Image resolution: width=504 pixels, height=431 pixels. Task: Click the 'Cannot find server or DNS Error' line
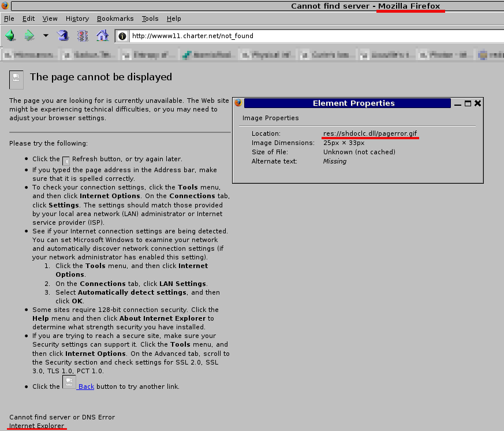click(x=62, y=417)
